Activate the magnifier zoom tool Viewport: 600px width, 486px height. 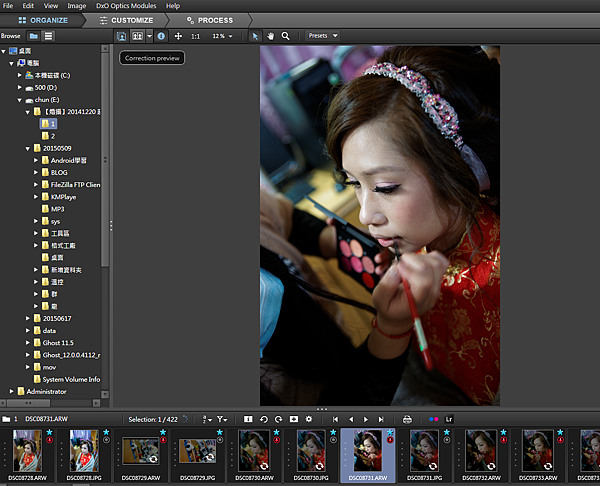(286, 36)
